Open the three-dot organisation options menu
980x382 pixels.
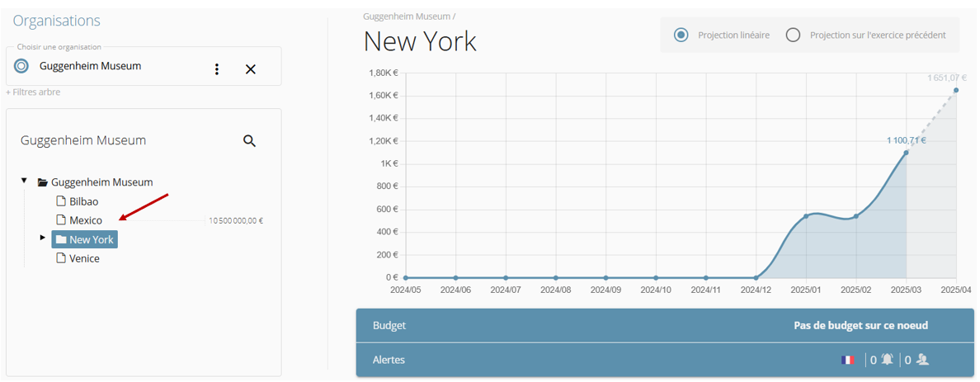pos(217,69)
